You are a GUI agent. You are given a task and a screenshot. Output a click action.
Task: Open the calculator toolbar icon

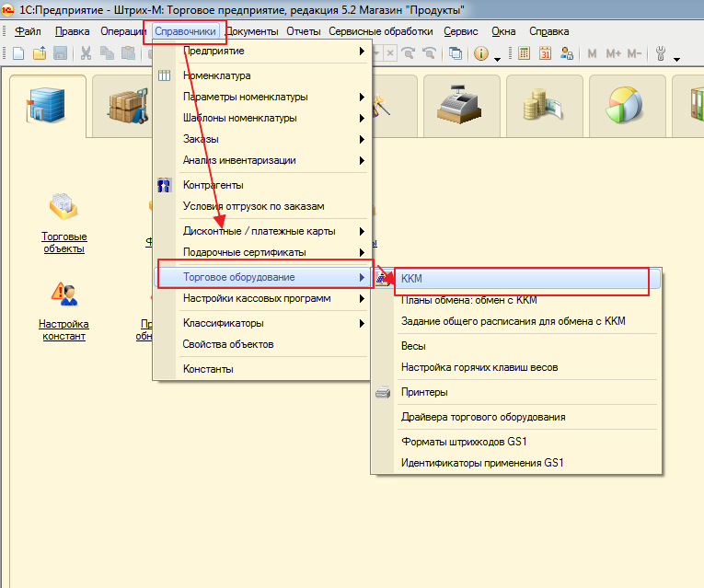tap(524, 53)
